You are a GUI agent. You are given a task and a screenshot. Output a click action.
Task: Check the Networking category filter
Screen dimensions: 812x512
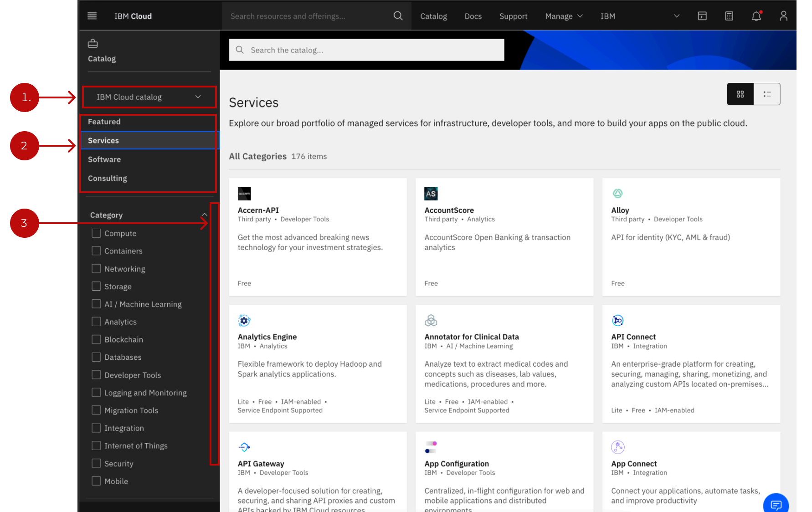point(96,269)
